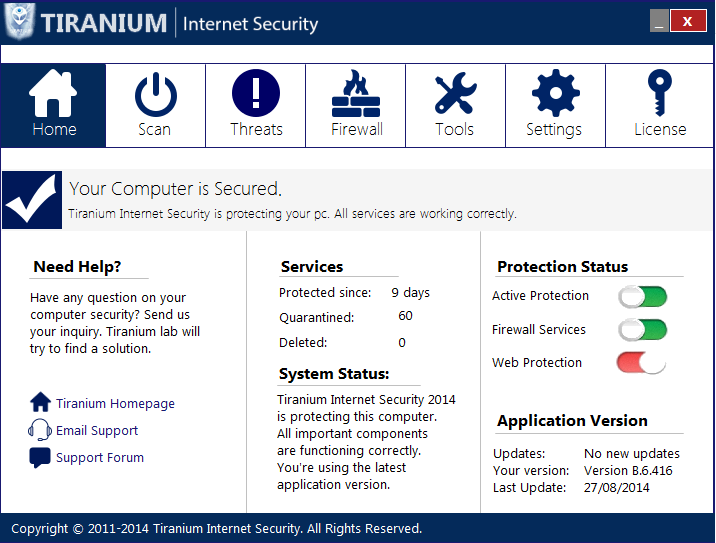This screenshot has width=716, height=543.
Task: Open the Tiranium Homepage link
Action: (x=115, y=404)
